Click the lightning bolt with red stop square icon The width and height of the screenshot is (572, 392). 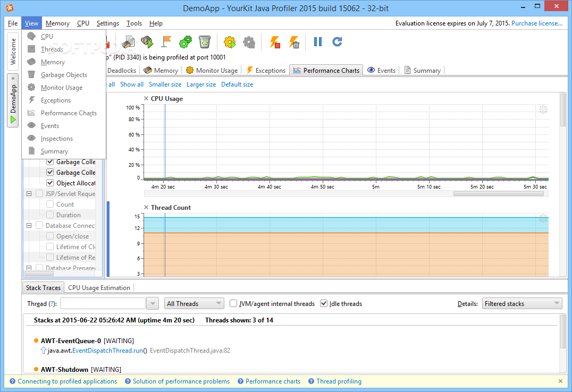click(275, 42)
